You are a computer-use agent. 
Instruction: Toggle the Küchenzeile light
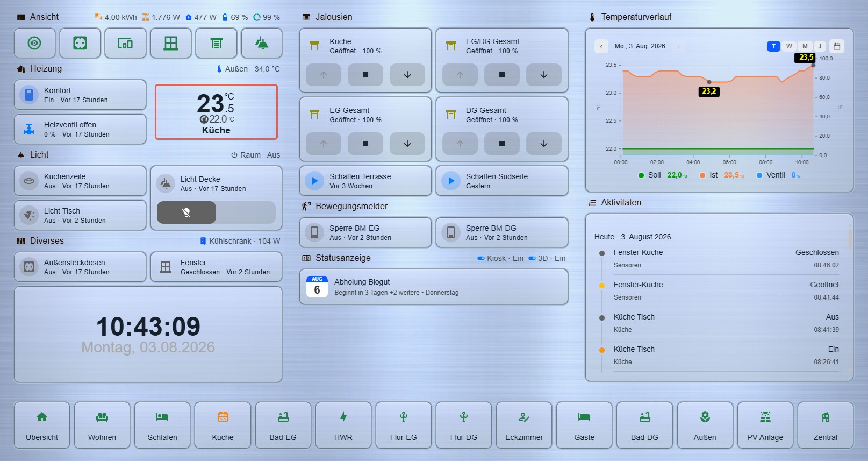tap(80, 181)
